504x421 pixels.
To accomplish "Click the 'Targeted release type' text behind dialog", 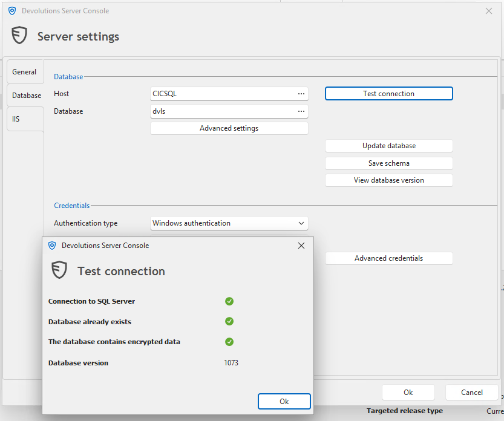I will tap(405, 411).
